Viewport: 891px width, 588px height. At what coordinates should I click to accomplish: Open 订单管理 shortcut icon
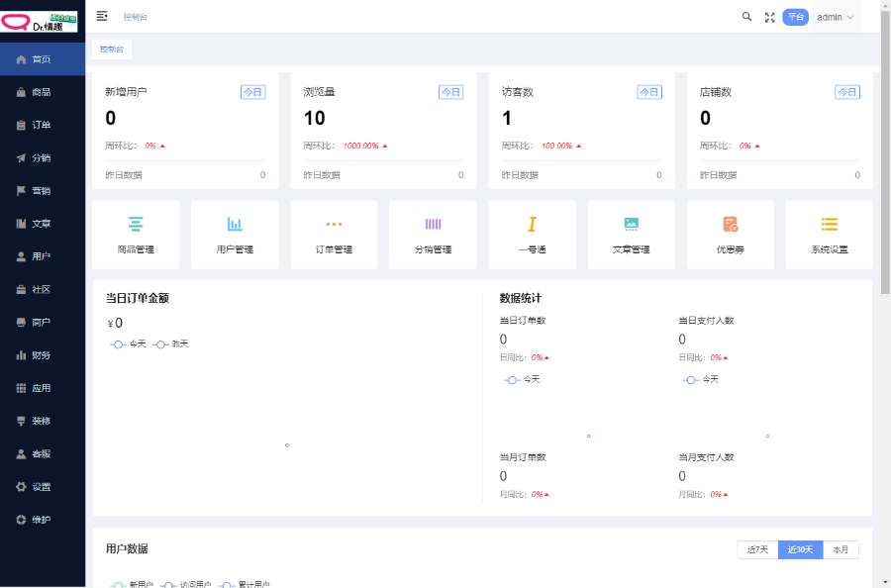(334, 224)
